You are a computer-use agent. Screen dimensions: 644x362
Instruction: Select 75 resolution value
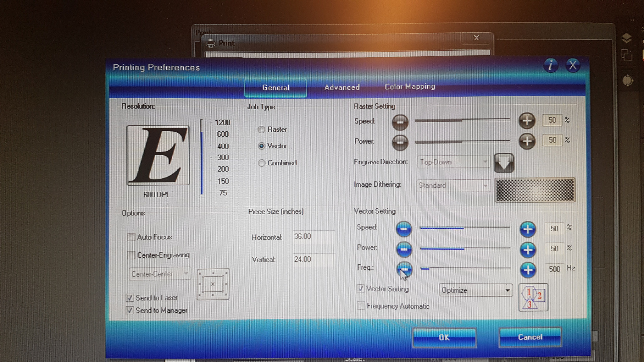pyautogui.click(x=223, y=193)
